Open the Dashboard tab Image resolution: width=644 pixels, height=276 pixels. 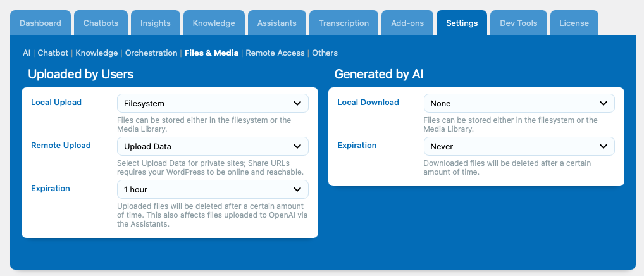click(40, 23)
